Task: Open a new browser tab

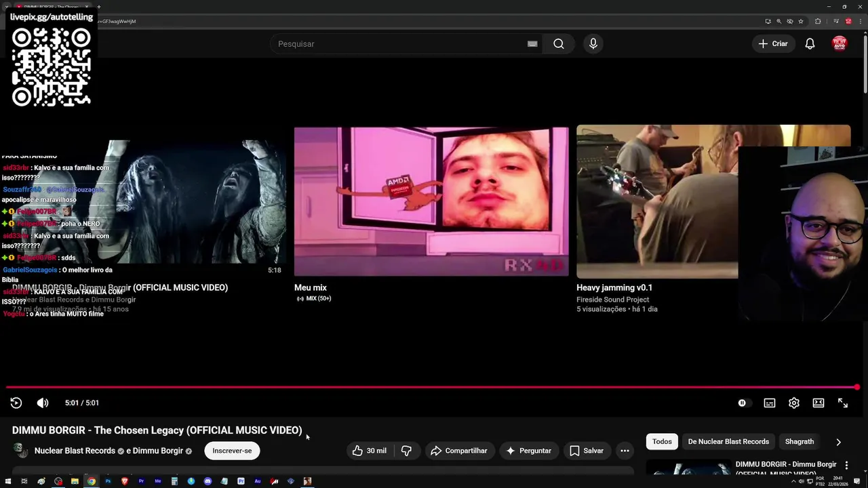Action: (98, 7)
